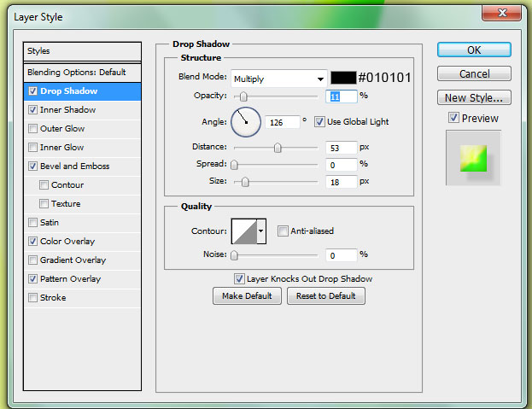Open the Blend Mode Multiply dropdown
The image size is (532, 409).
[x=278, y=79]
